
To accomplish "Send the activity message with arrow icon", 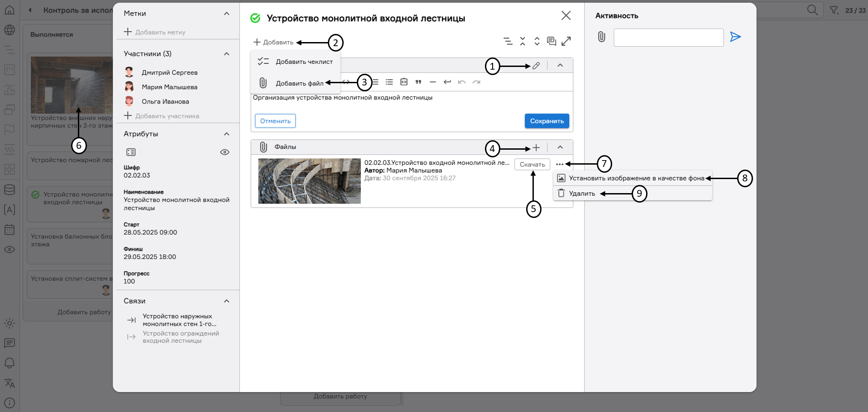I will [735, 37].
